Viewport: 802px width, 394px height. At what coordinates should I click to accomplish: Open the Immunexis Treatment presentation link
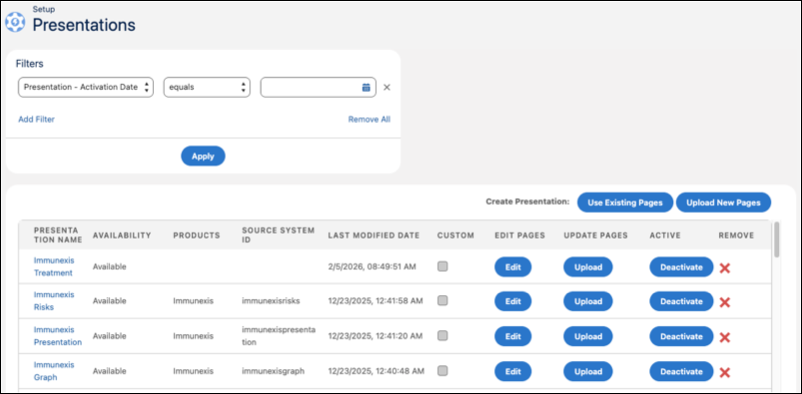click(x=53, y=266)
